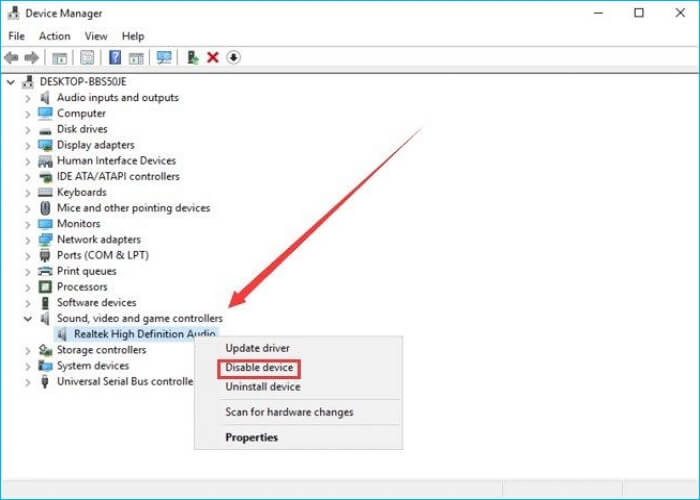The image size is (700, 500).
Task: Open the View menu
Action: [x=96, y=36]
